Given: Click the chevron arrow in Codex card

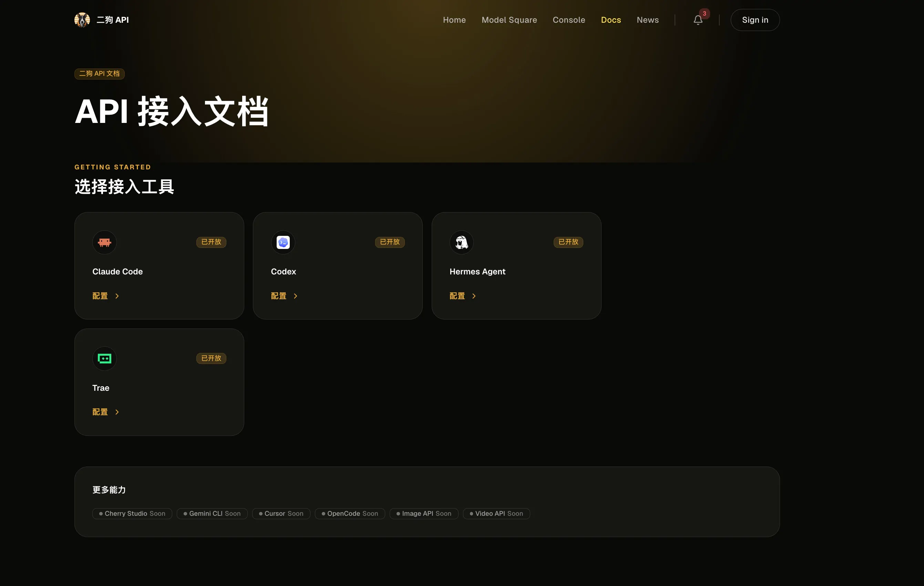Looking at the screenshot, I should pos(296,296).
